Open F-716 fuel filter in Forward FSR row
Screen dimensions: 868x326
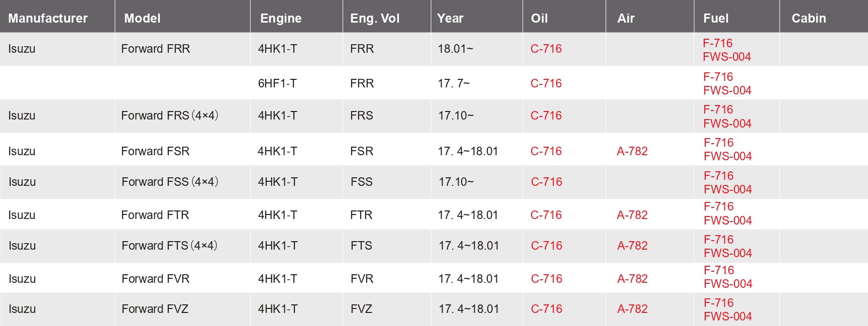coord(719,143)
